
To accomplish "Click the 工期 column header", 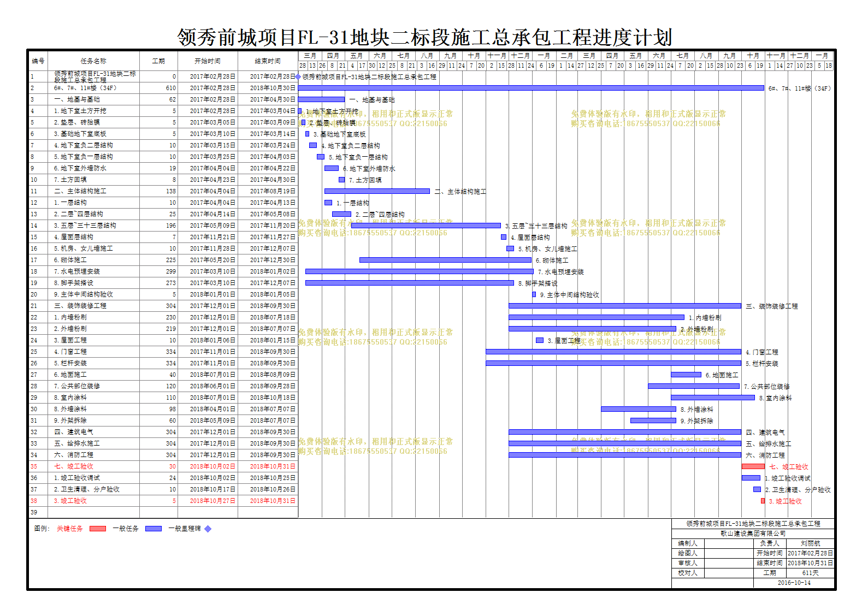I will [158, 61].
